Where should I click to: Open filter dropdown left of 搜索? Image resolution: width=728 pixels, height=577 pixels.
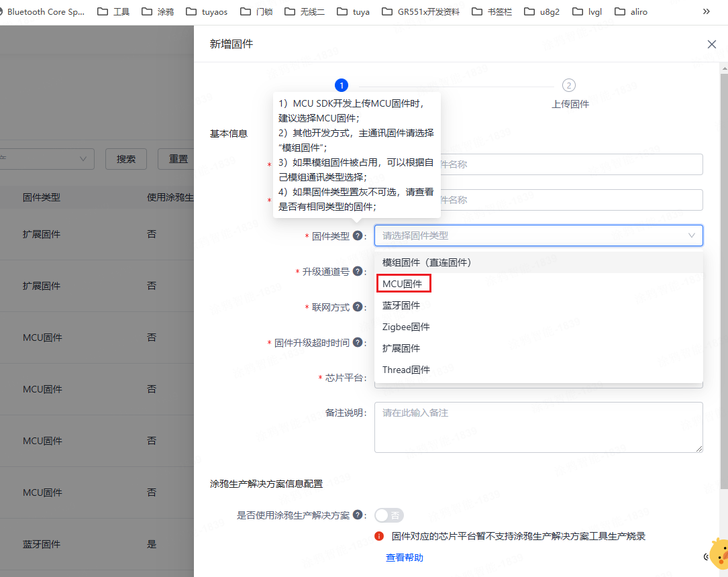coord(46,159)
